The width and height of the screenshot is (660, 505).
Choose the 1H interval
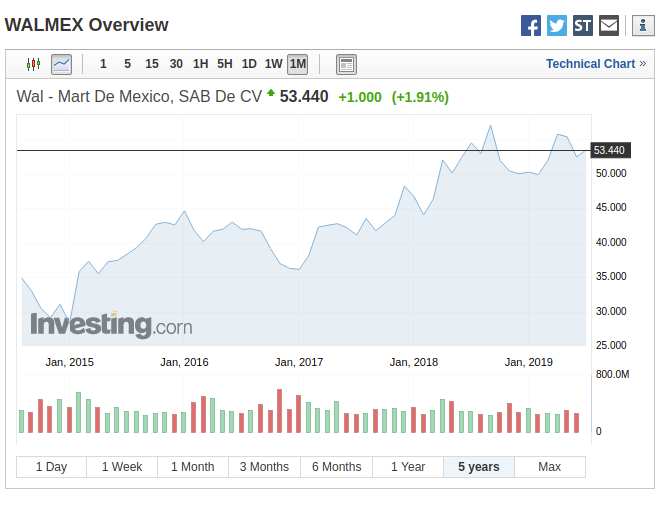(200, 64)
